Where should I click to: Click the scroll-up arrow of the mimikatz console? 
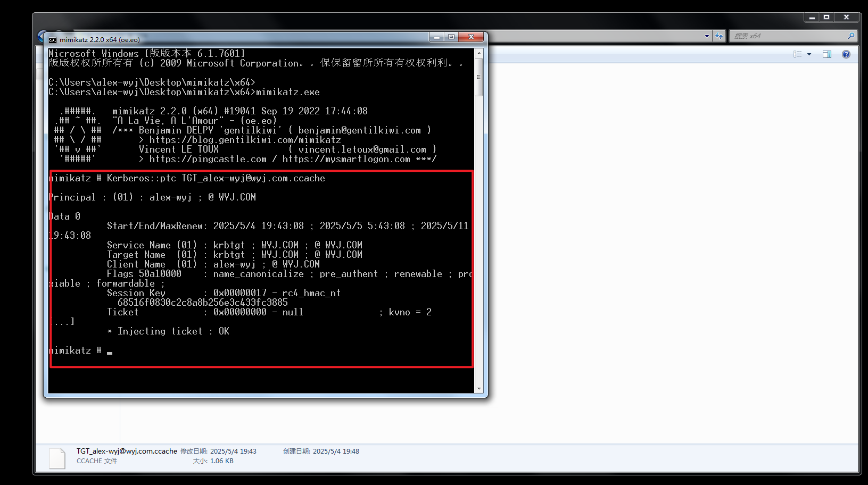(x=479, y=53)
